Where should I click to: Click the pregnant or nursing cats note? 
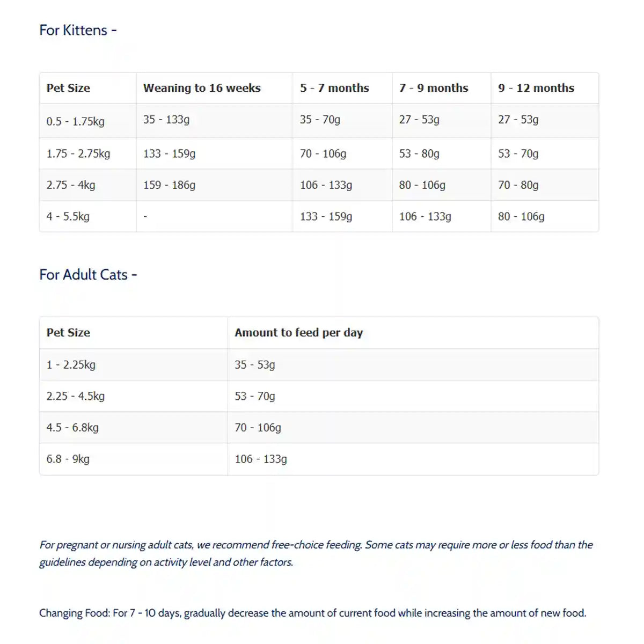coord(316,553)
